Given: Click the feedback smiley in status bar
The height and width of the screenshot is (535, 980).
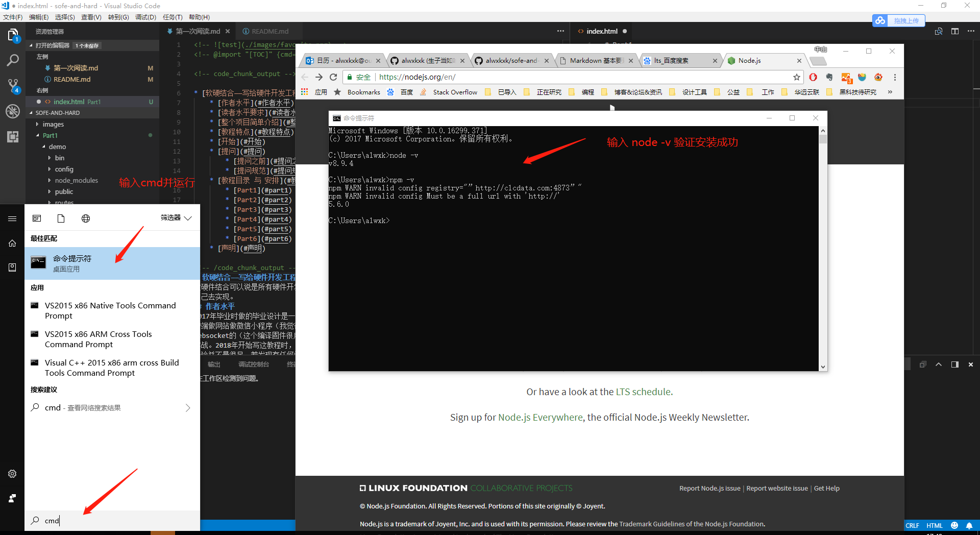Looking at the screenshot, I should [x=954, y=525].
